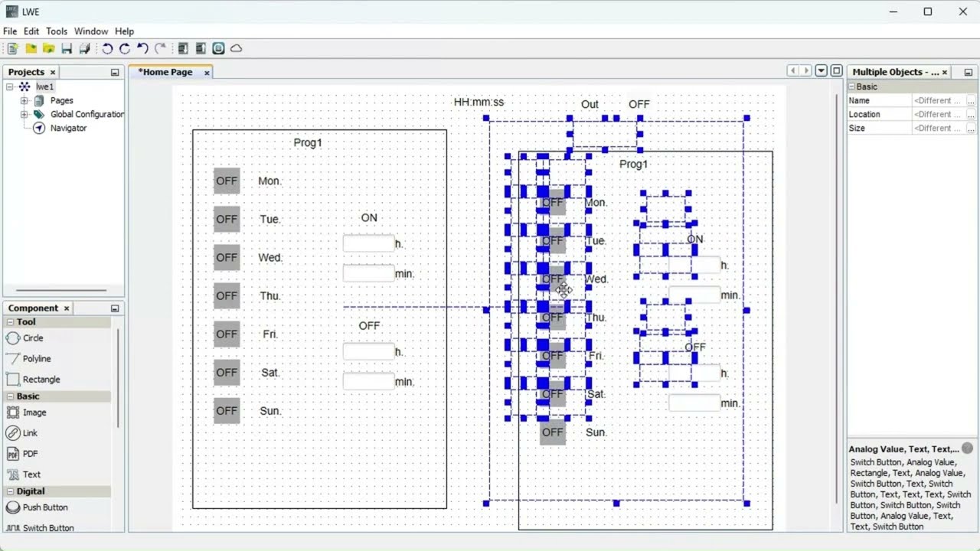Image resolution: width=980 pixels, height=551 pixels.
Task: Toggle the left Sat. OFF switch
Action: (227, 372)
